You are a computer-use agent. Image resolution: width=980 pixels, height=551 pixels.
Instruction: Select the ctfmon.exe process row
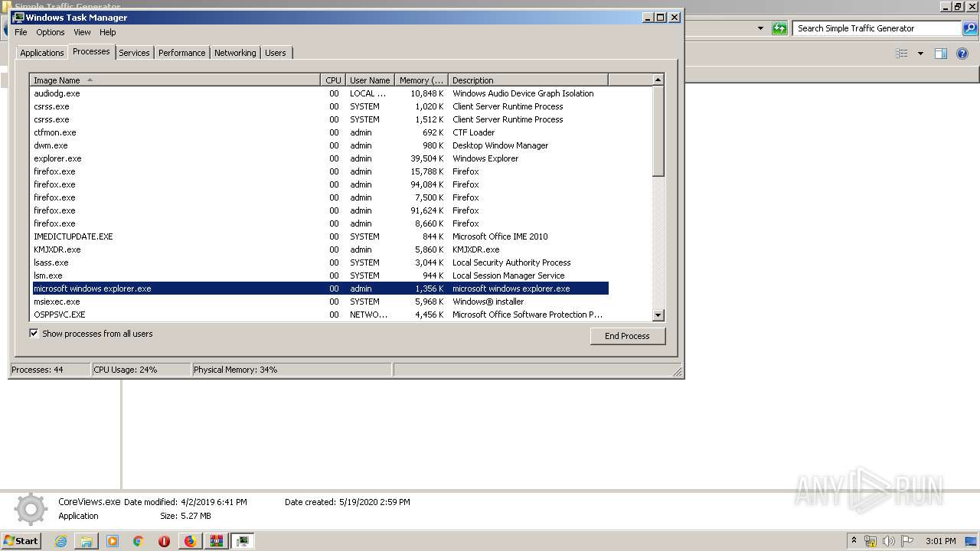320,132
